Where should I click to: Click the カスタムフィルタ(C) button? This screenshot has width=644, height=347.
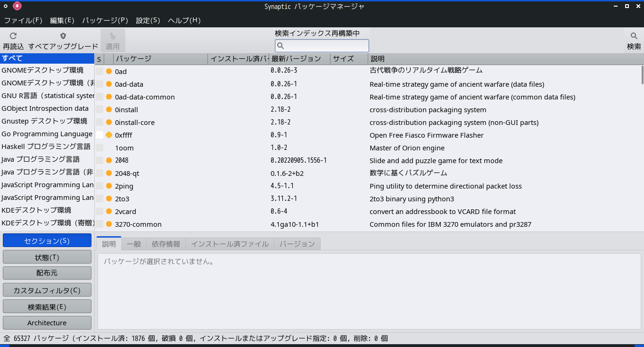(47, 290)
